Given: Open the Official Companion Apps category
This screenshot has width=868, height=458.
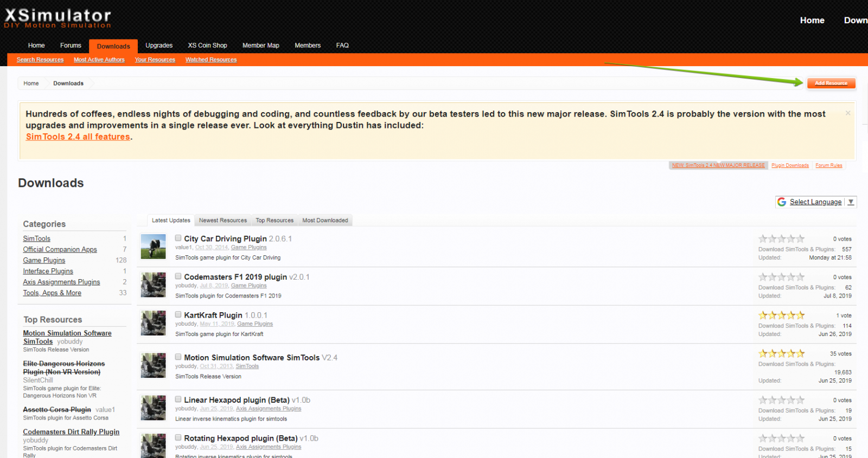Looking at the screenshot, I should pyautogui.click(x=60, y=249).
